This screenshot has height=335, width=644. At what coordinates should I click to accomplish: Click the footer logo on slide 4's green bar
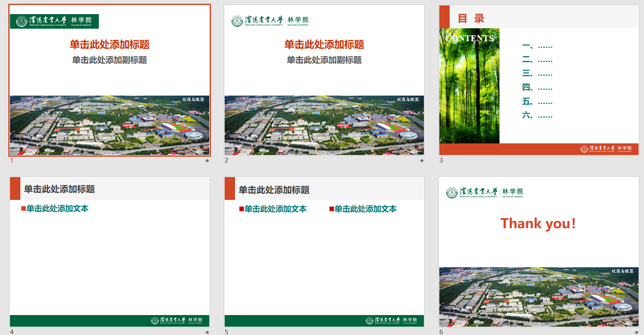[177, 320]
